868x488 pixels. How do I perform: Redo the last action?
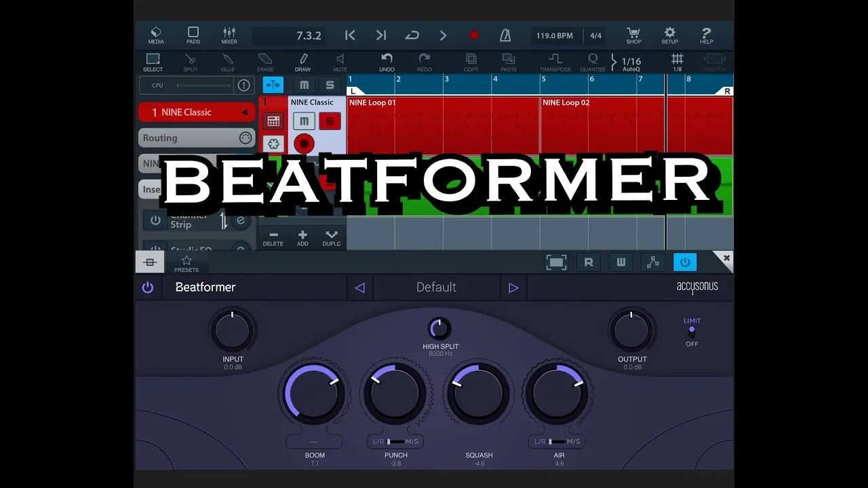pos(424,62)
